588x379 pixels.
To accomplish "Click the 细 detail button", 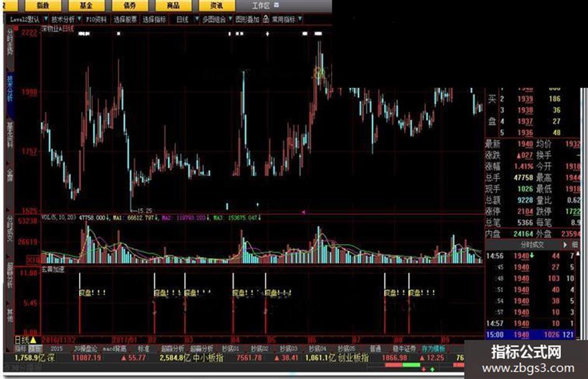I will pyautogui.click(x=575, y=245).
